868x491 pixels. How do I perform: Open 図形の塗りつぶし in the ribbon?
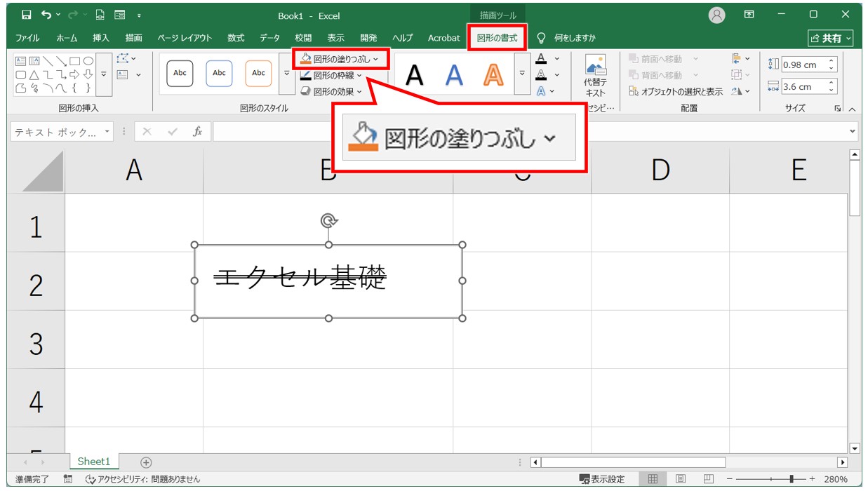pos(340,59)
